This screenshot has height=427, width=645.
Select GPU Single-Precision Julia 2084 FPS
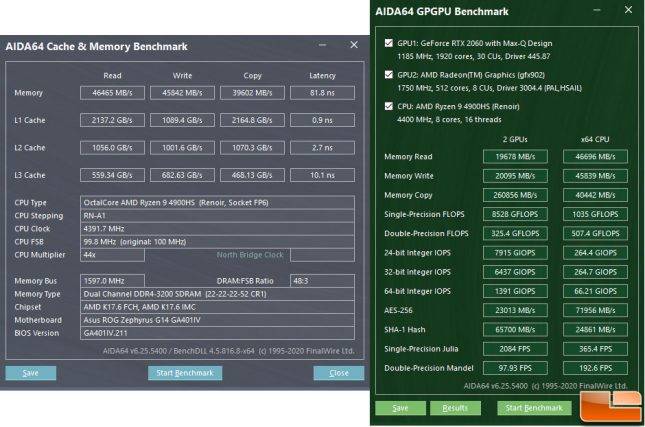pyautogui.click(x=515, y=349)
